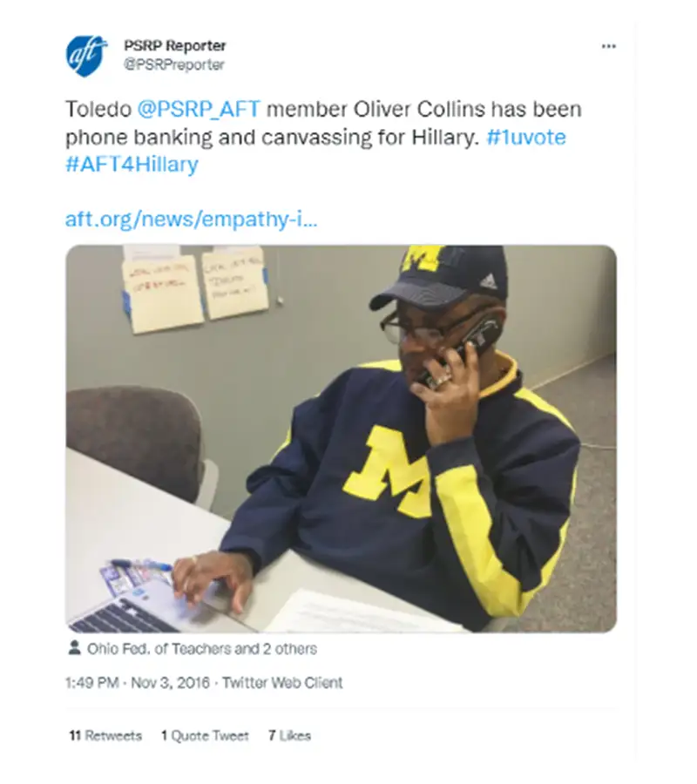This screenshot has width=697, height=784.
Task: Click the laptop keyboard in the photo
Action: (118, 616)
